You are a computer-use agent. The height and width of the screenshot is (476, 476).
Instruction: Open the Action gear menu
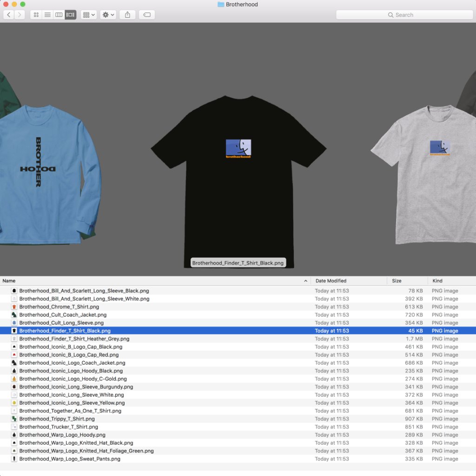108,14
